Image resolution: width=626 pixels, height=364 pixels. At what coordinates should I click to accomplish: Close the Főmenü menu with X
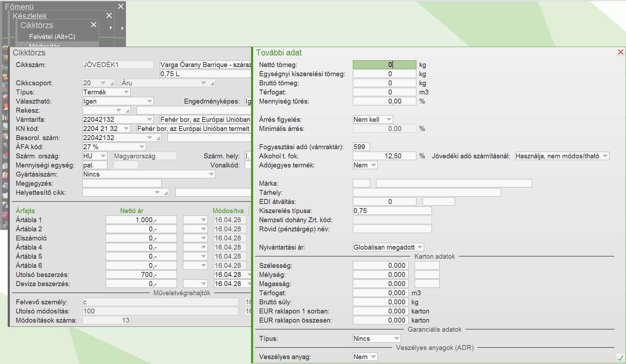coord(120,7)
